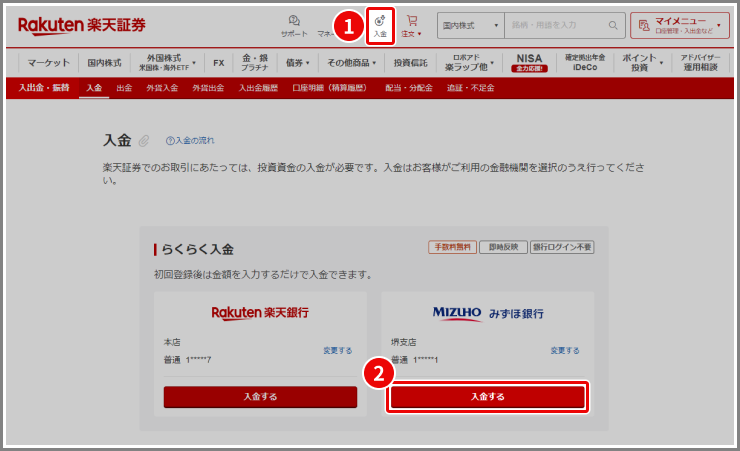This screenshot has width=740, height=451.
Task: Click the 入金 deposit icon in header
Action: click(x=380, y=26)
